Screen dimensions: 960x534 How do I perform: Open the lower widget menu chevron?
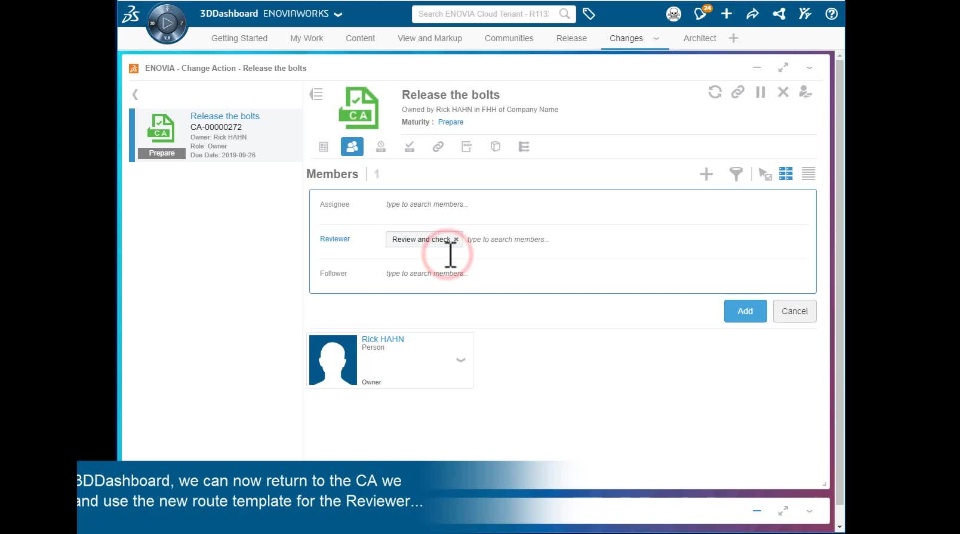[x=809, y=511]
